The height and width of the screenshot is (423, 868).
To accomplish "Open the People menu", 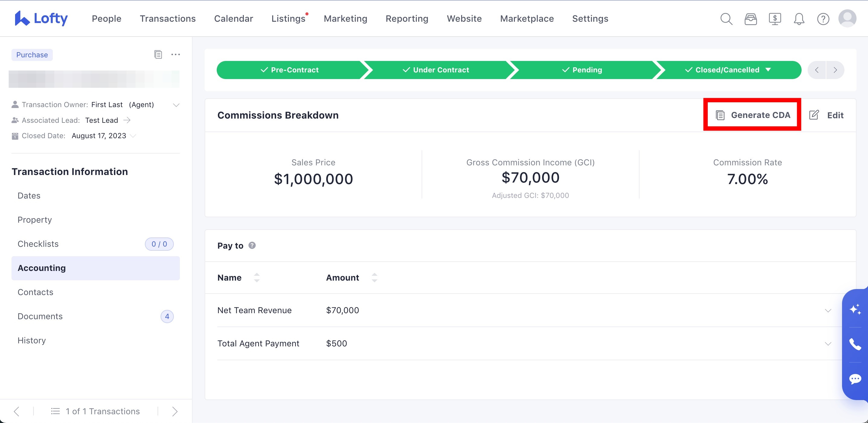I will 107,18.
